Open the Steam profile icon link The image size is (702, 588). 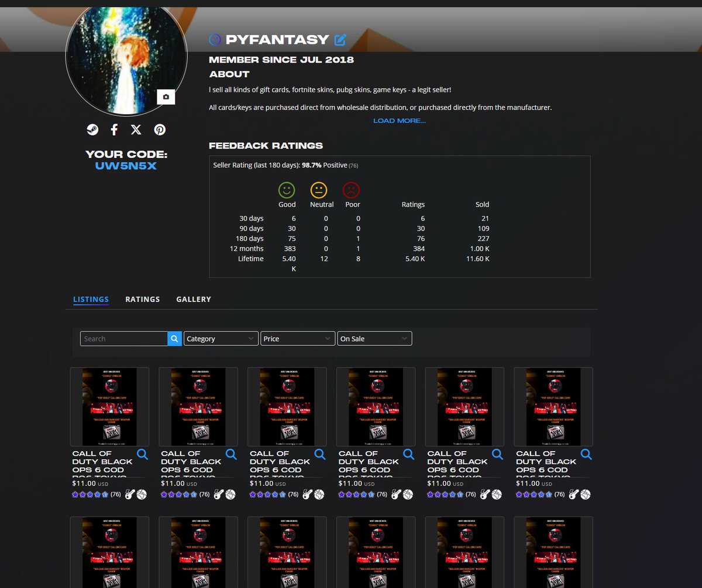[92, 130]
